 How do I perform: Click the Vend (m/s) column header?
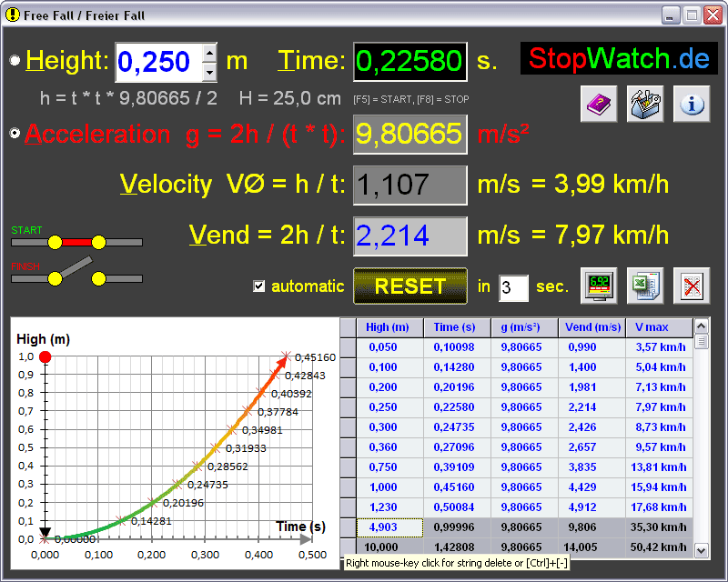[x=591, y=327]
